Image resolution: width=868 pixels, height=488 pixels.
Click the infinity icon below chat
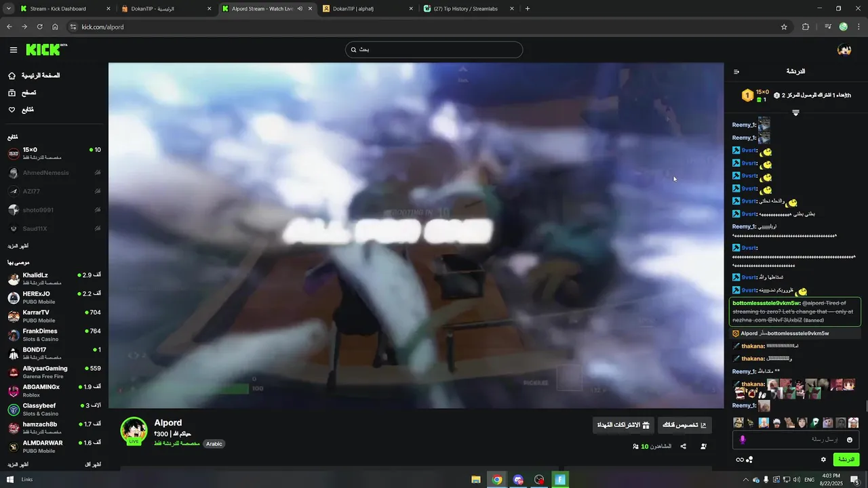pyautogui.click(x=739, y=460)
